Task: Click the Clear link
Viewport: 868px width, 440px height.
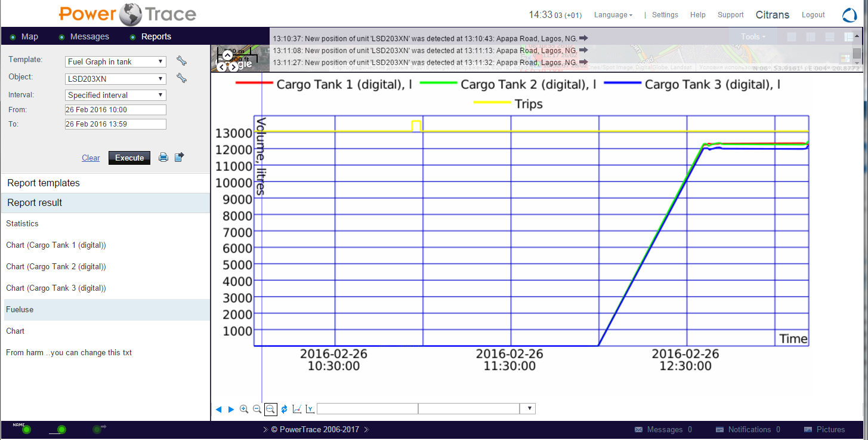Action: [91, 158]
